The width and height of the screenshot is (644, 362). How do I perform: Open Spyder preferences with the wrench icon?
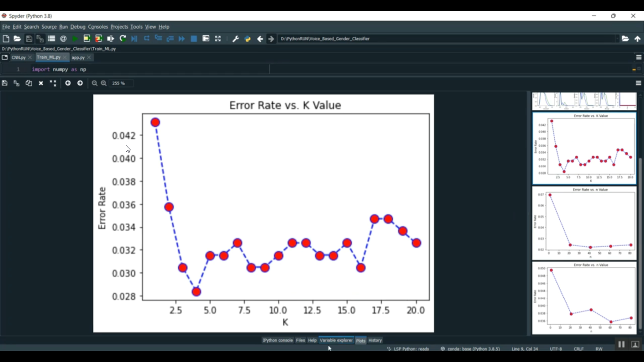[x=235, y=39]
